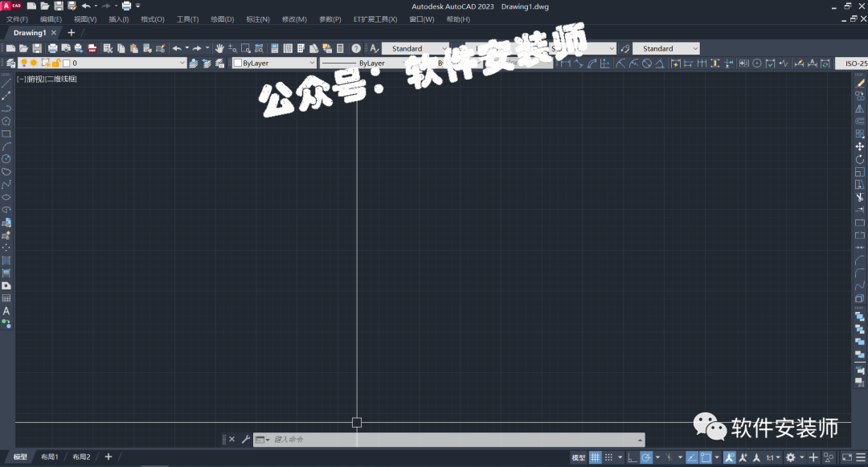
Task: Open a new drawing tab with the plus
Action: point(71,33)
